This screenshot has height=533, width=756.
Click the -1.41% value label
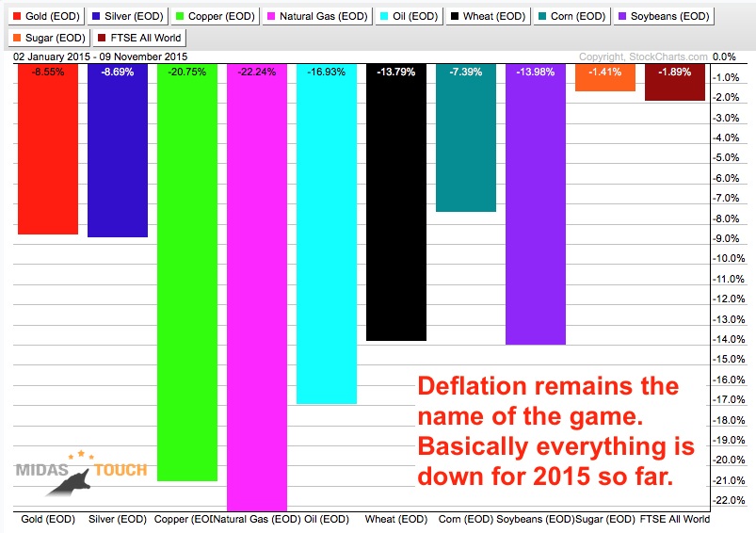[x=605, y=72]
